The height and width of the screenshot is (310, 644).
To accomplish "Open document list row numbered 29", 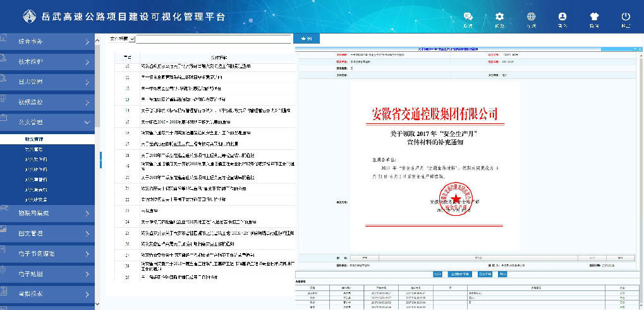I will point(204,277).
